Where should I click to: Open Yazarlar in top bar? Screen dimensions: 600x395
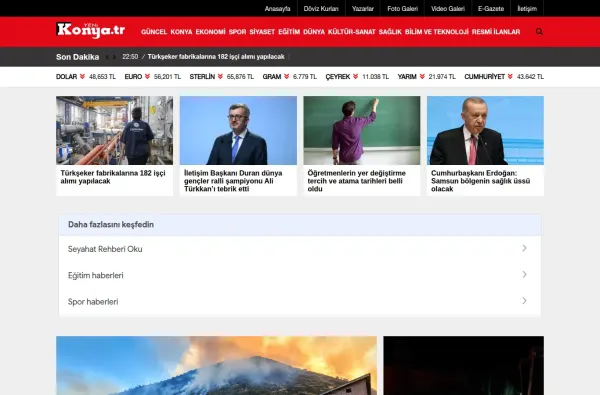point(363,8)
